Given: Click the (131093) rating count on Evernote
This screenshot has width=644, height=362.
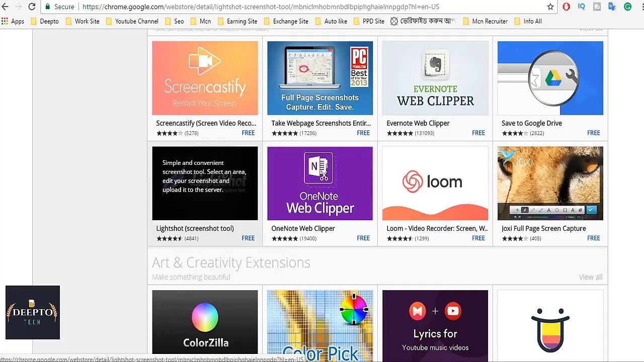Looking at the screenshot, I should [425, 133].
